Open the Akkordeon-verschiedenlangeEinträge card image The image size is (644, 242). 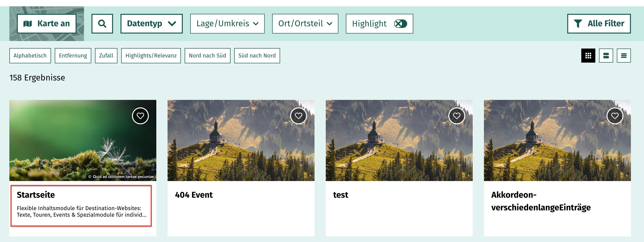click(x=557, y=140)
